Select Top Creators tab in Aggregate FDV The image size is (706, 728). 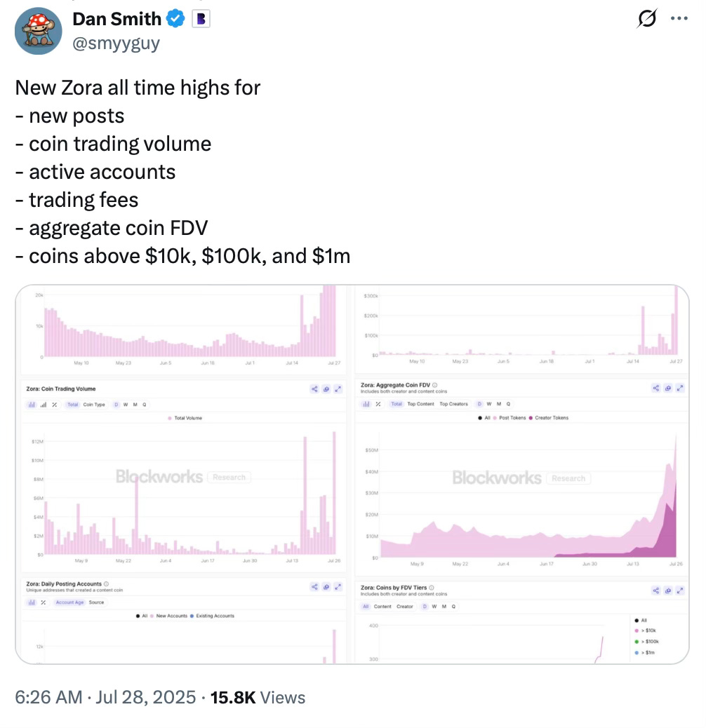coord(453,404)
